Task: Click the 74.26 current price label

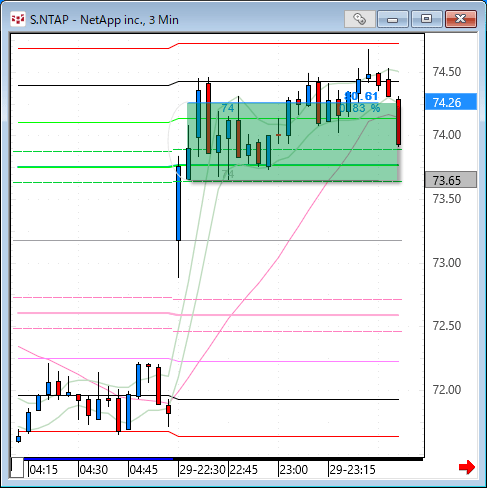Action: [x=451, y=102]
